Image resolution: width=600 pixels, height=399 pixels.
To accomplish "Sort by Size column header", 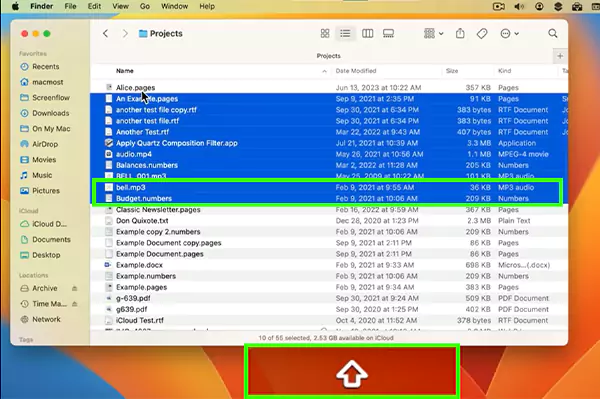I will [452, 71].
